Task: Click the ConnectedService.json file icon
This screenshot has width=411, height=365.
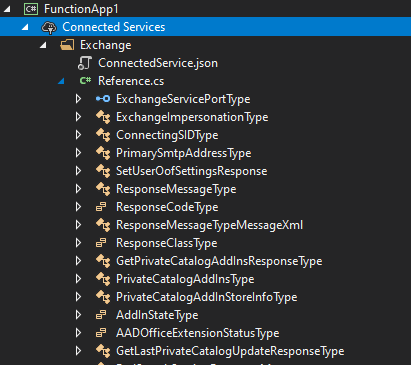Action: point(85,63)
